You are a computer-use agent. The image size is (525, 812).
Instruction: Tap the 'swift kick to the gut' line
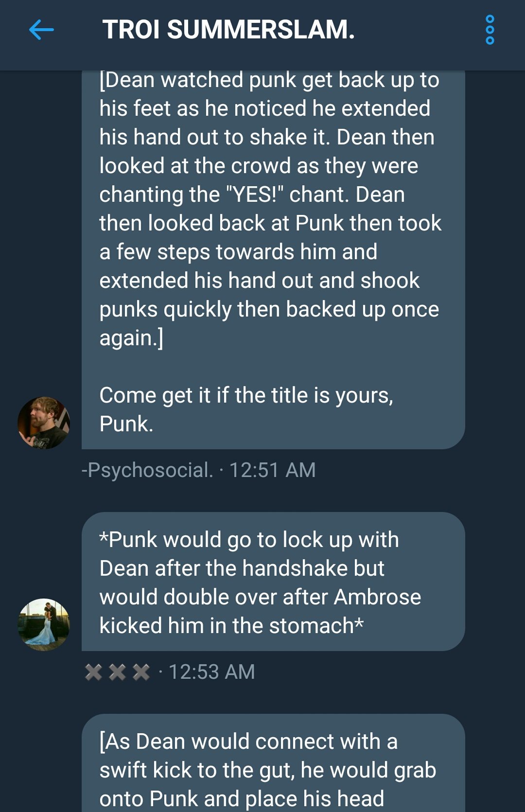[267, 770]
